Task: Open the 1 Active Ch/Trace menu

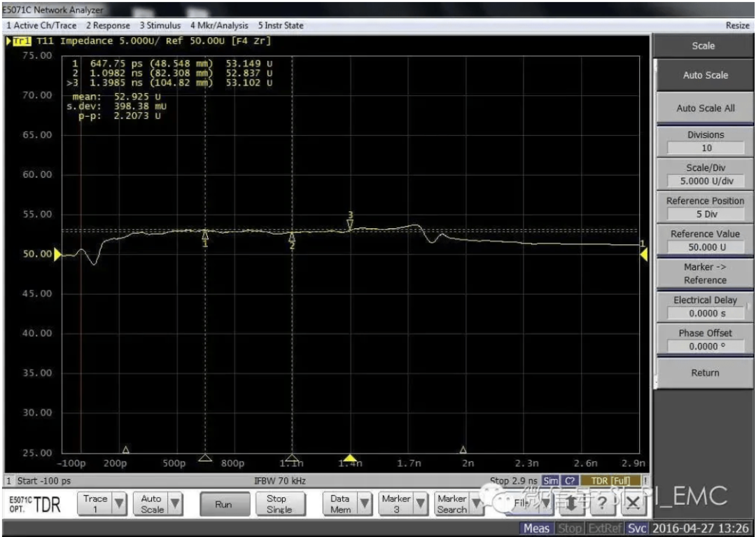Action: pyautogui.click(x=41, y=25)
